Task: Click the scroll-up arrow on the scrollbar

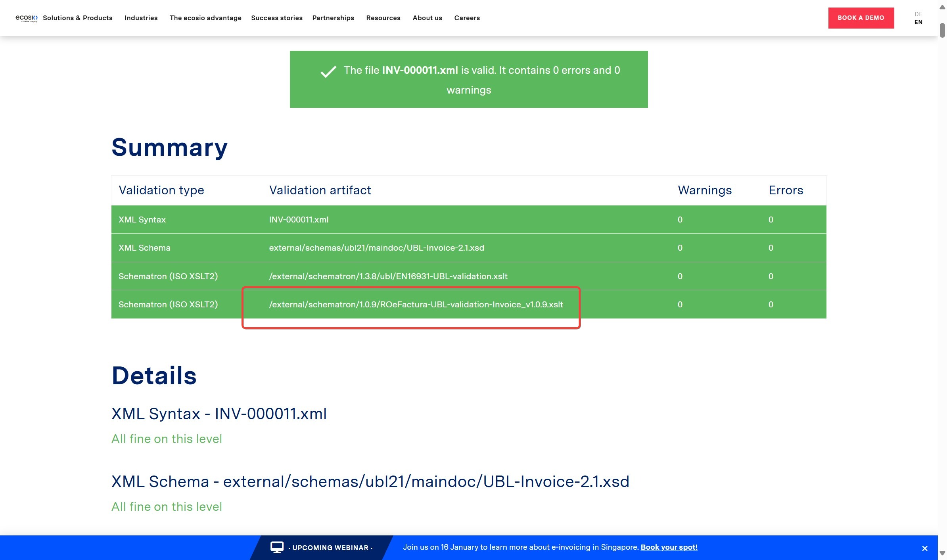Action: [941, 7]
